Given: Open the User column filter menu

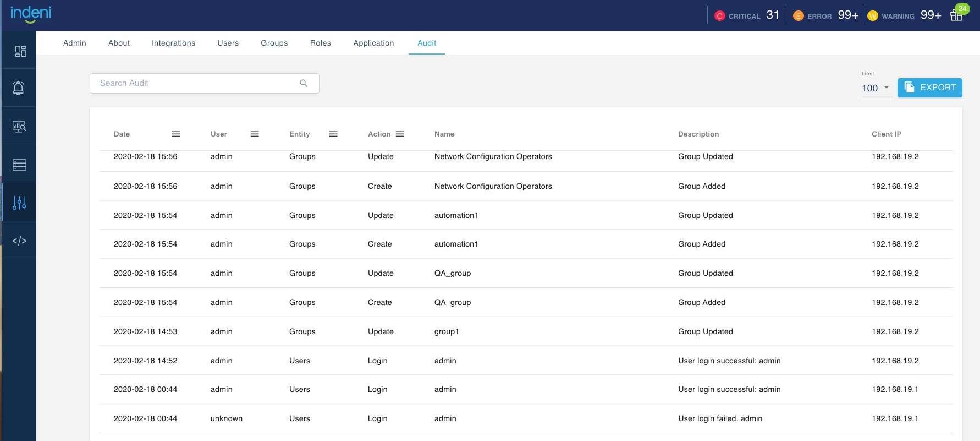Looking at the screenshot, I should 255,134.
